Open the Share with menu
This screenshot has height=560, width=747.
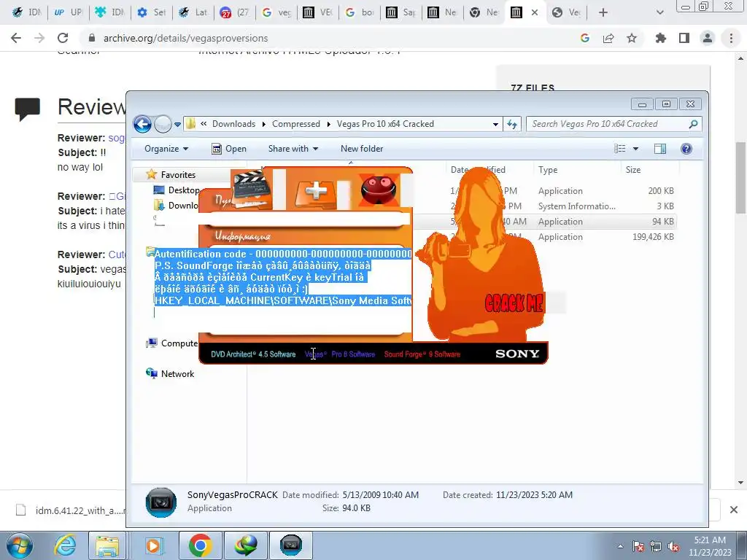[x=293, y=149]
